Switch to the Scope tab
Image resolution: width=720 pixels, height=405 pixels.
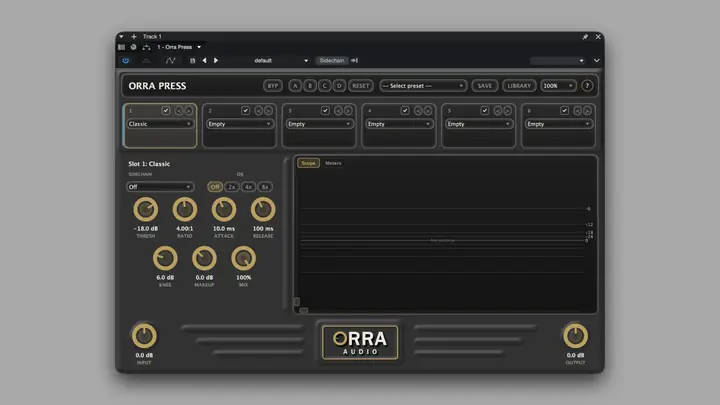tap(308, 163)
